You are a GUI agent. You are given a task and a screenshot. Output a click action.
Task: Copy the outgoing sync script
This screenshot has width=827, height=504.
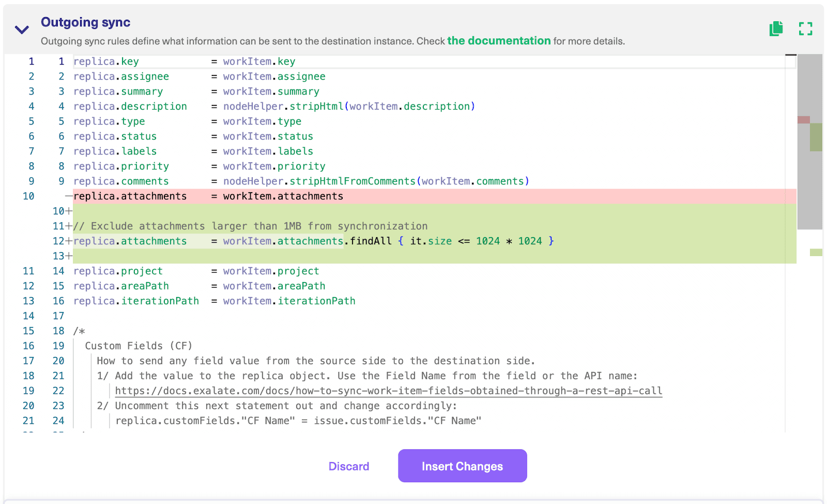(776, 28)
